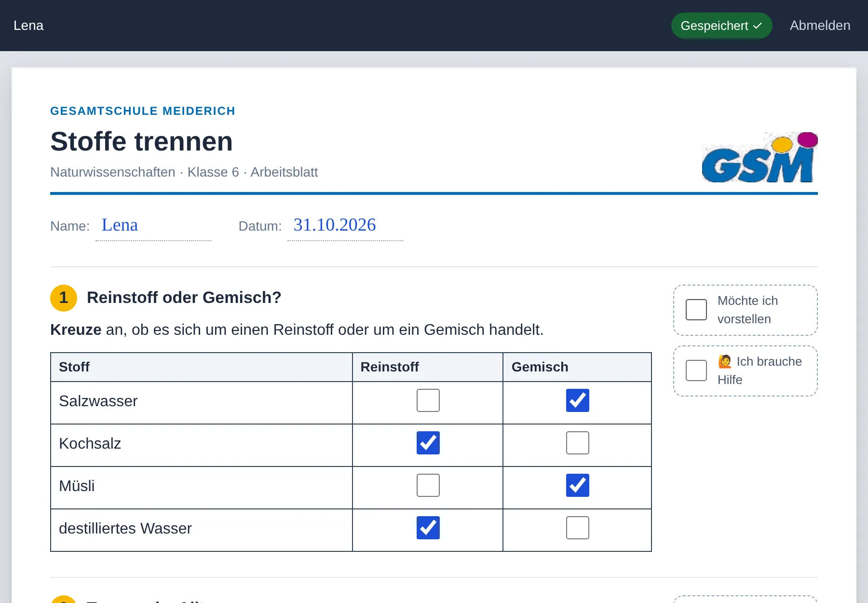Screen dimensions: 868x603
Task: Click the 'Reinstoff' column header
Action: click(428, 367)
